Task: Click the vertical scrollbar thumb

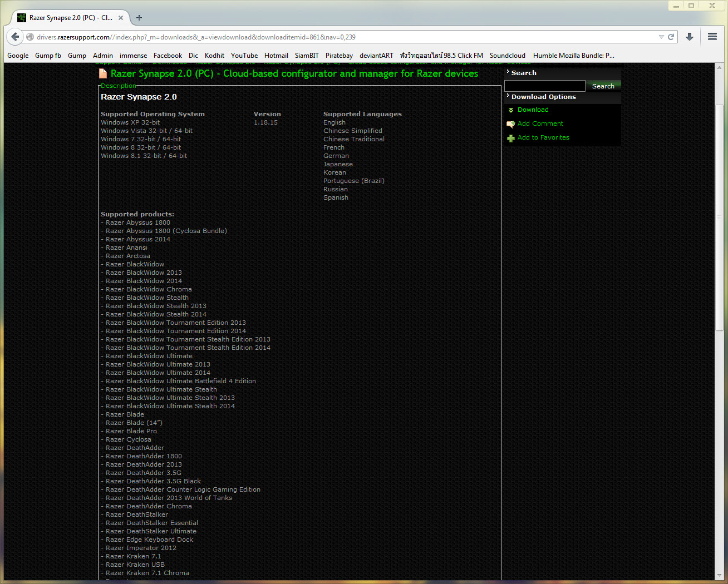Action: (719, 217)
